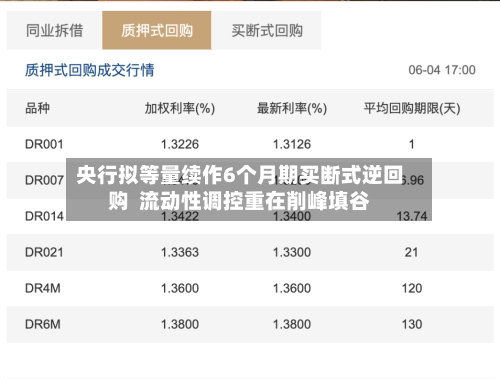
Task: Select the DR014 row label
Action: point(44,216)
